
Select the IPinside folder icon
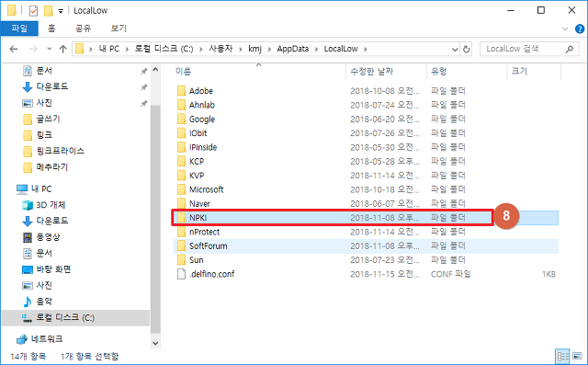pyautogui.click(x=182, y=147)
